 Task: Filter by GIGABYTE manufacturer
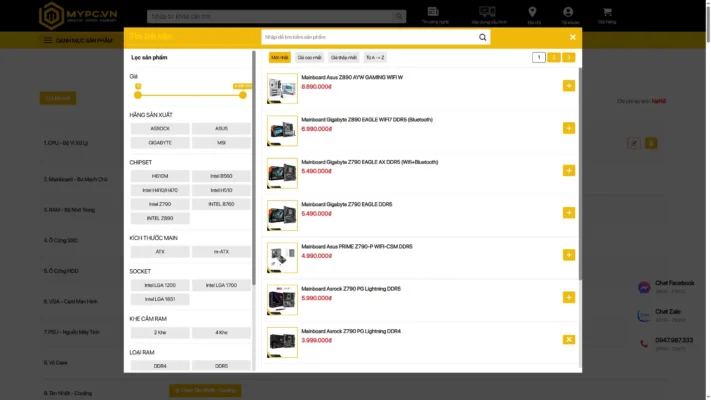[160, 143]
